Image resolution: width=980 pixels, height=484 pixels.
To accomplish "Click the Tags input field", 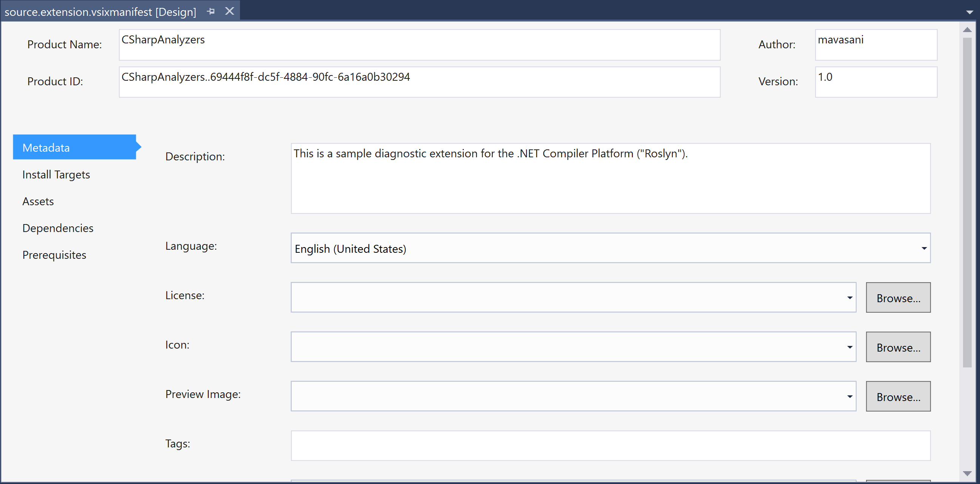I will pyautogui.click(x=611, y=446).
